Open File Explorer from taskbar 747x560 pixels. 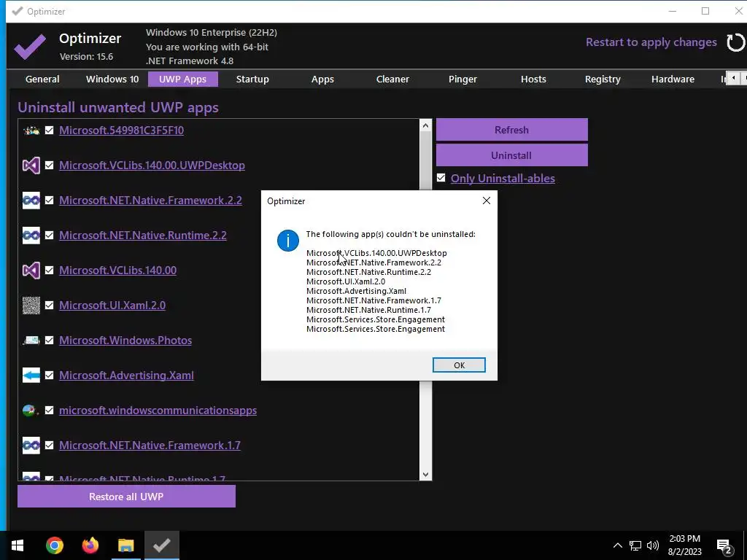(x=125, y=545)
